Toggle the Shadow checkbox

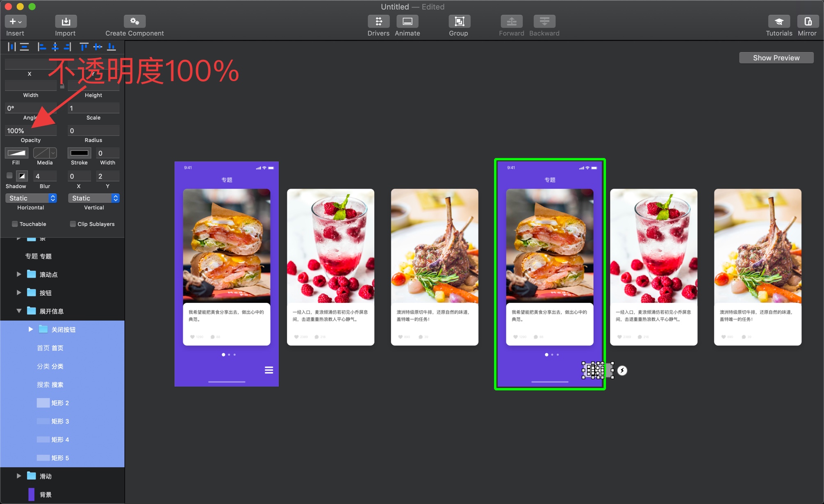[9, 176]
